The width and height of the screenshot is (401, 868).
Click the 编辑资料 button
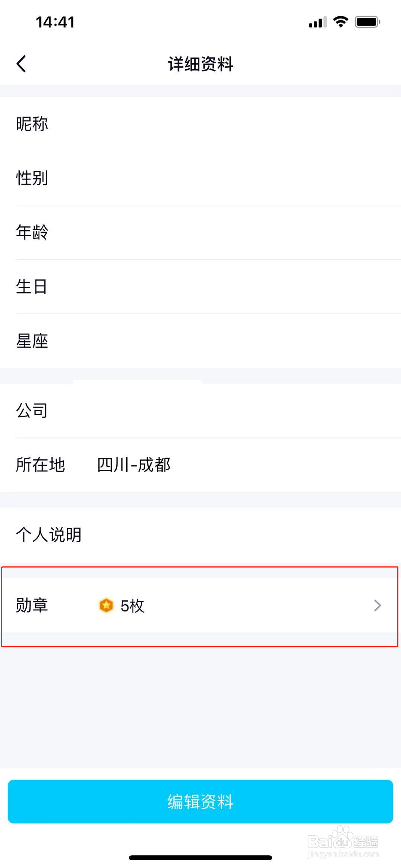coord(200,802)
